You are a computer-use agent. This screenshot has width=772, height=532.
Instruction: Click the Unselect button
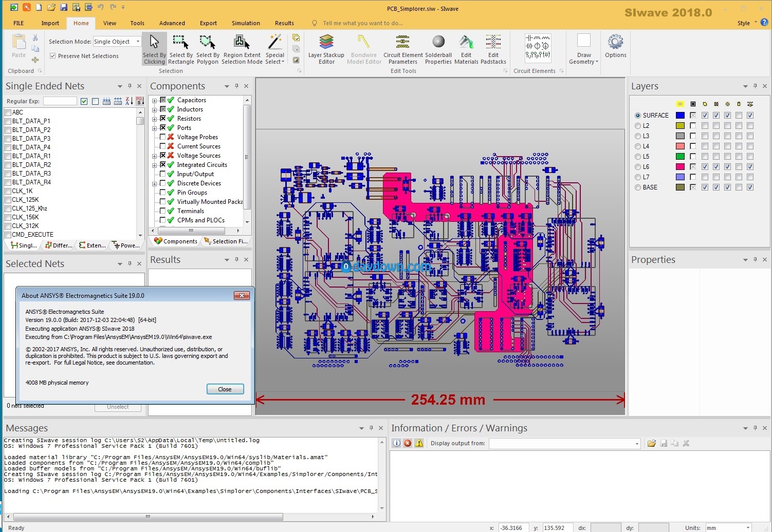click(x=118, y=407)
